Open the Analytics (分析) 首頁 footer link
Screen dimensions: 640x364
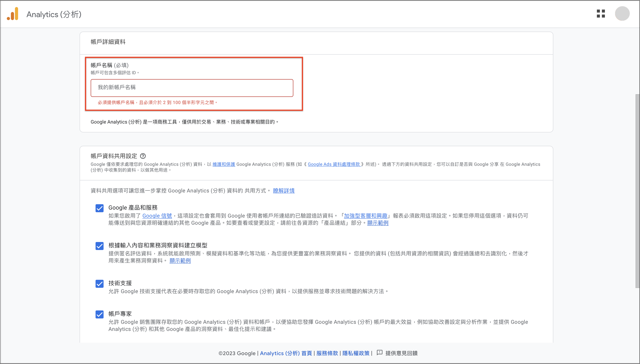(286, 353)
